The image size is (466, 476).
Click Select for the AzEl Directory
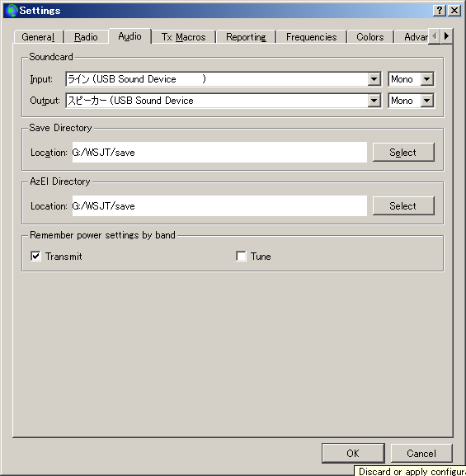pyautogui.click(x=403, y=205)
